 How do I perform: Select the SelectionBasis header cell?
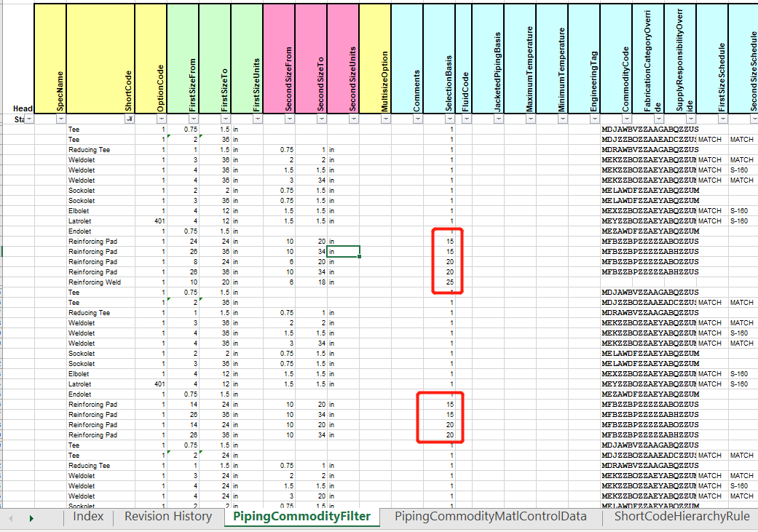[x=439, y=58]
